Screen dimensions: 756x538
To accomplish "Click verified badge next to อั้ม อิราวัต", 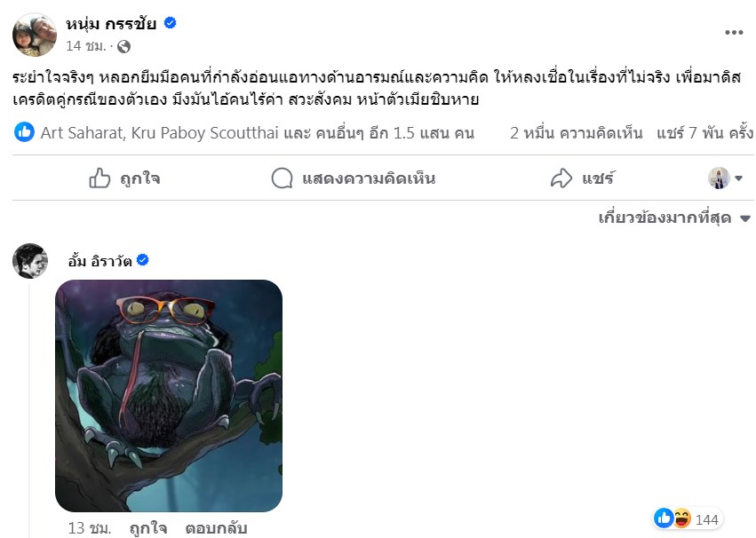I will pyautogui.click(x=143, y=260).
